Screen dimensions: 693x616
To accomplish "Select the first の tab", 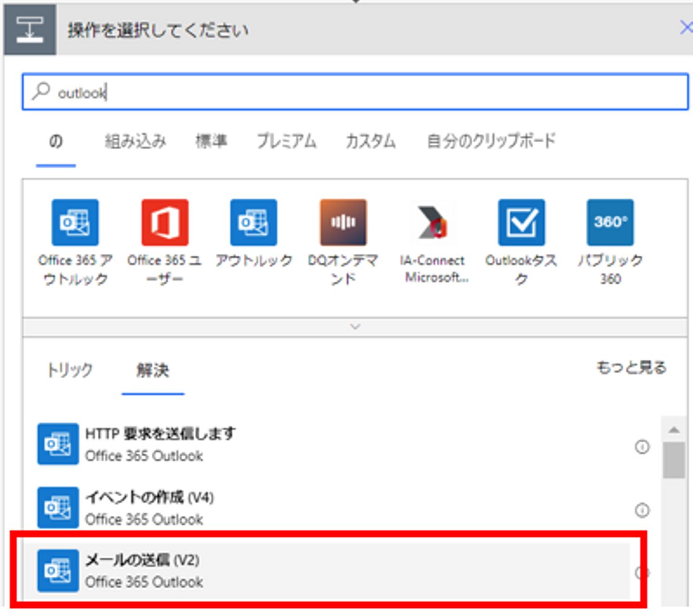I will pos(56,141).
